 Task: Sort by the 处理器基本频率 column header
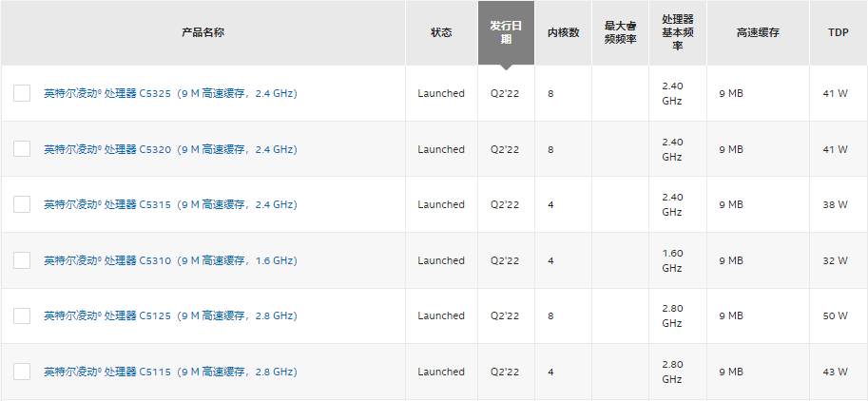678,32
